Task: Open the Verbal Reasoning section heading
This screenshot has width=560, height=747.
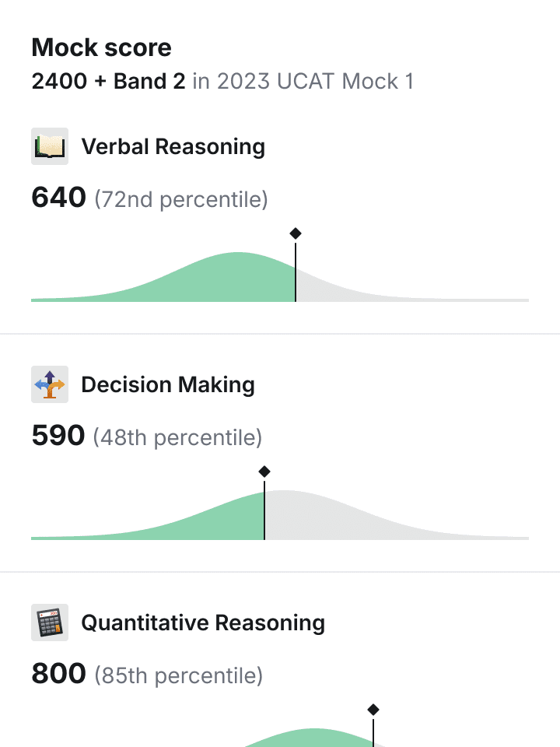Action: tap(173, 147)
